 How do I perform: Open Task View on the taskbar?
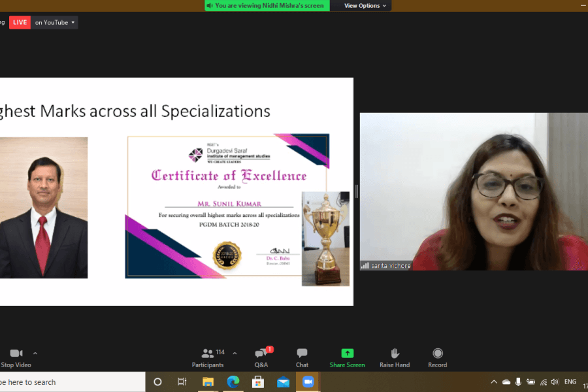coord(182,382)
